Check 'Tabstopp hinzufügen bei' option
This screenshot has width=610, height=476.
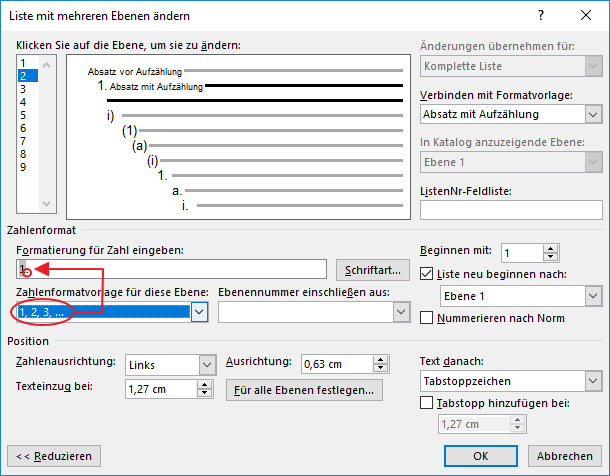tap(428, 403)
